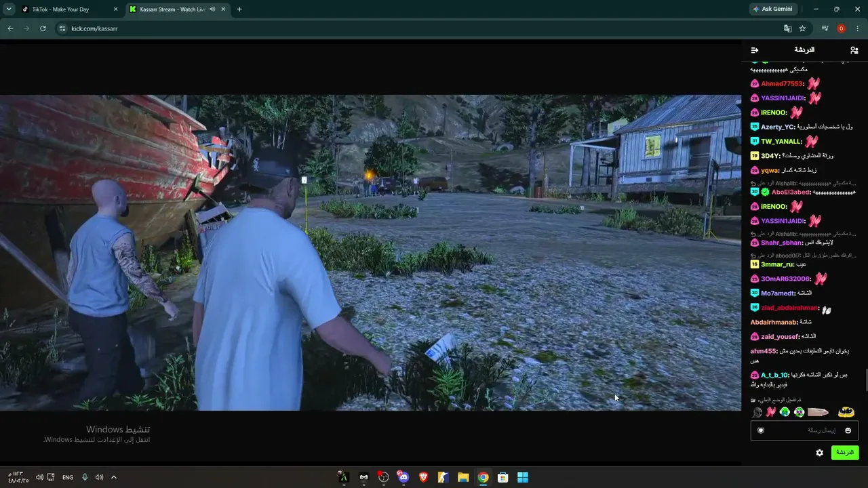The image size is (868, 488).
Task: Open chat settings gear
Action: tap(819, 453)
